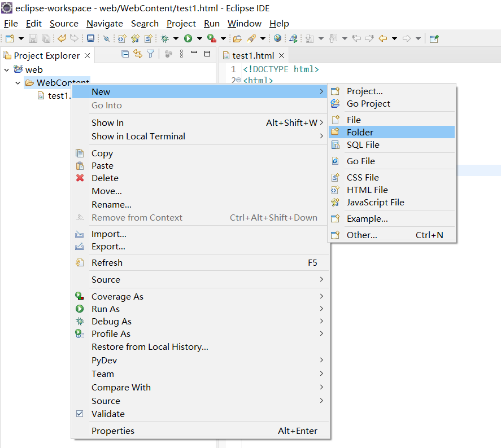The width and height of the screenshot is (501, 448).
Task: Minimize the Project Explorer view
Action: 194,52
